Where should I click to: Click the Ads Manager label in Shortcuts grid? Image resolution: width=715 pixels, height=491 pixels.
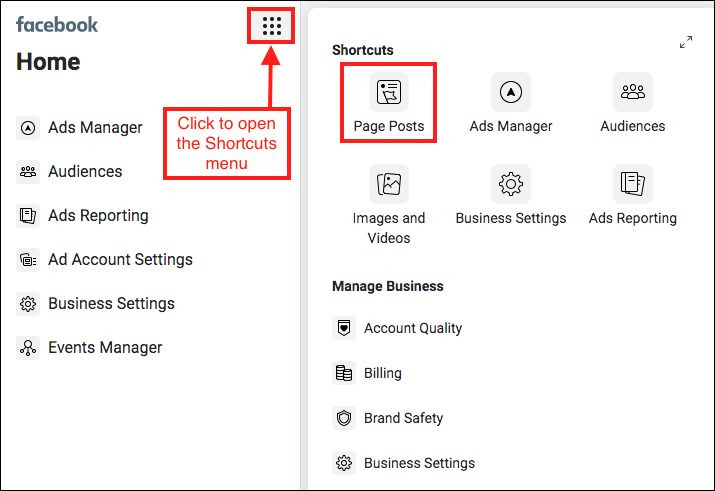click(x=511, y=126)
